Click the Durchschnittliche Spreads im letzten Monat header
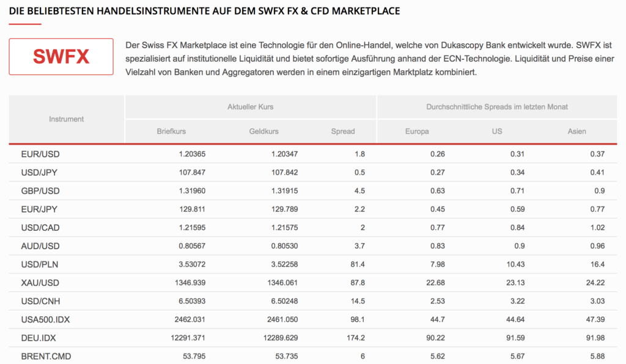The height and width of the screenshot is (364, 626). coord(497,107)
